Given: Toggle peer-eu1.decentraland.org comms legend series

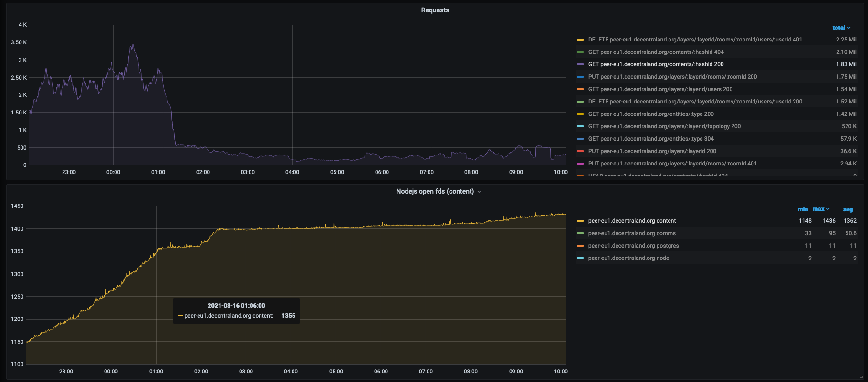Looking at the screenshot, I should 632,233.
